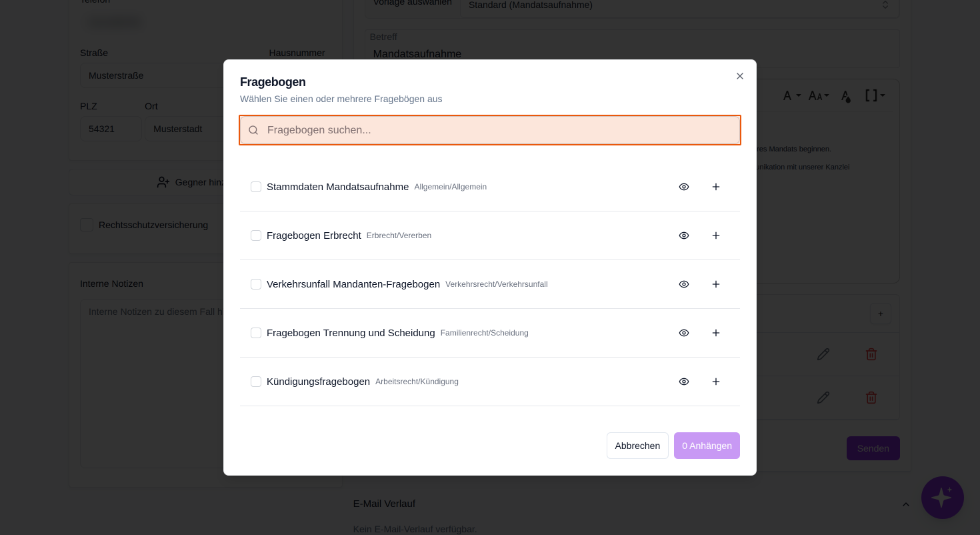Add Fragebogen Trennung und Scheidung via plus
The height and width of the screenshot is (535, 980).
[716, 333]
